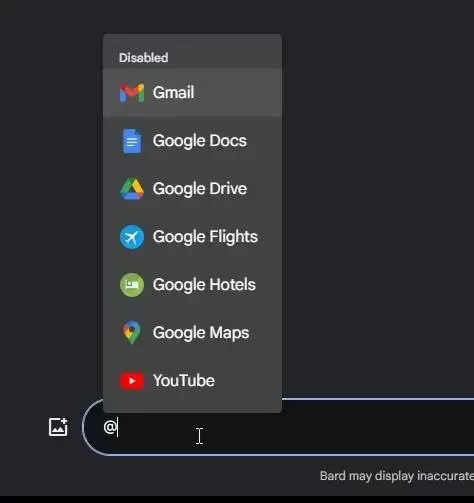474x503 pixels.
Task: Click the Google Hotels bed icon
Action: [x=132, y=285]
